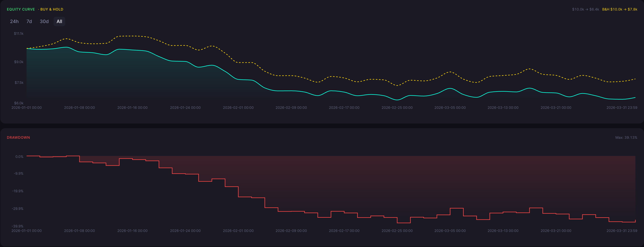Click 2026-01-24 00:00 on the drawdown chart axis
The image size is (644, 247).
185,231
